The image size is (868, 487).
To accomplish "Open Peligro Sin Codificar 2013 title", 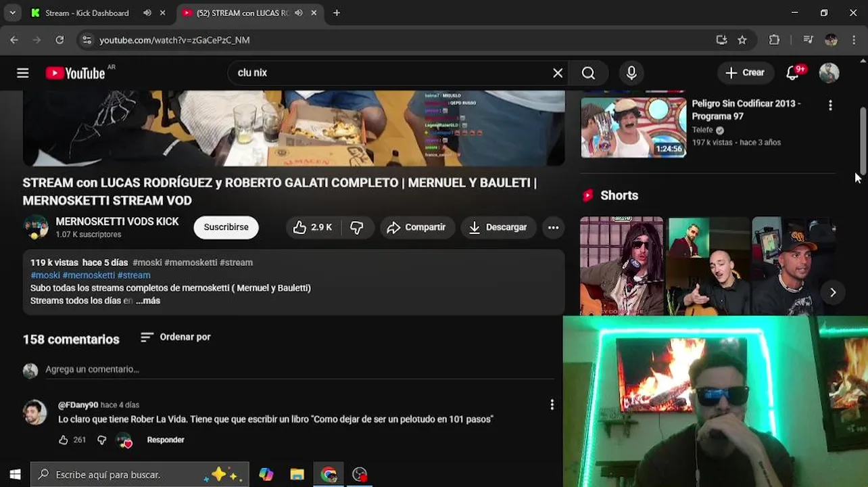I will click(746, 110).
